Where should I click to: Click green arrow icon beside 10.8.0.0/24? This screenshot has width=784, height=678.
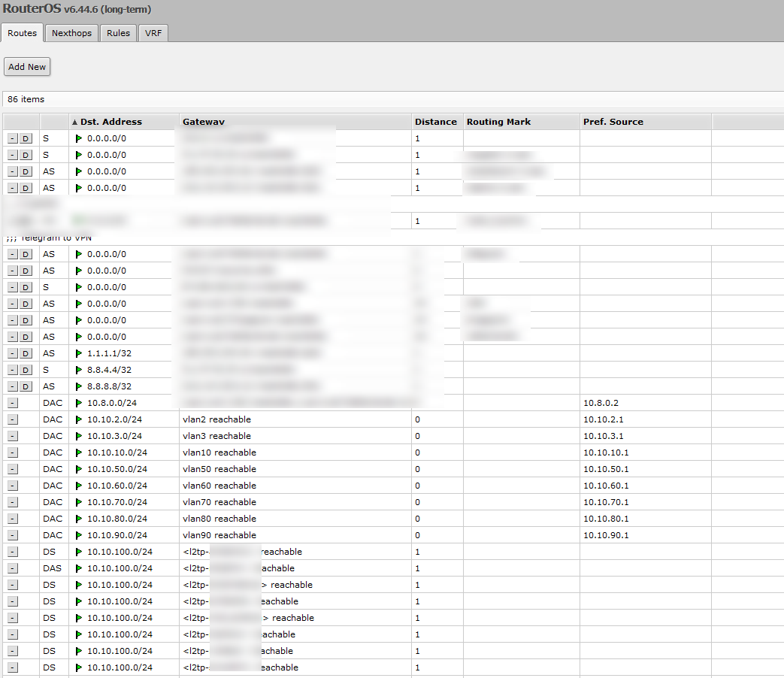pos(78,403)
